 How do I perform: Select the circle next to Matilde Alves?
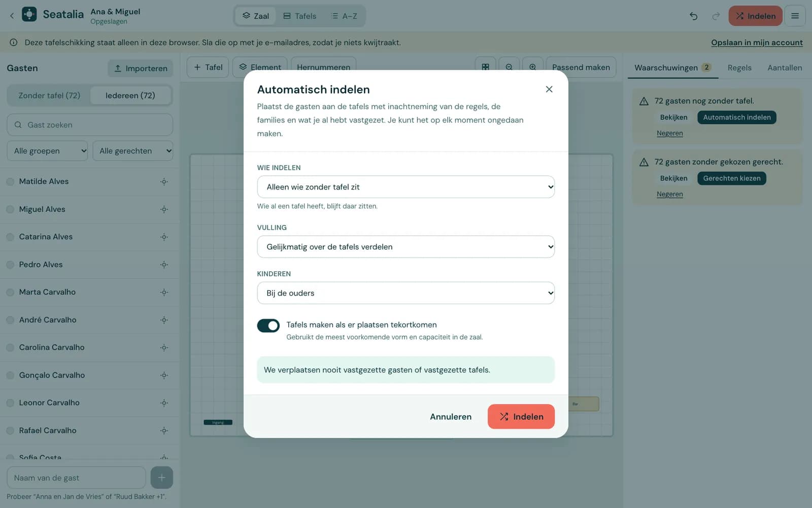[x=10, y=182]
